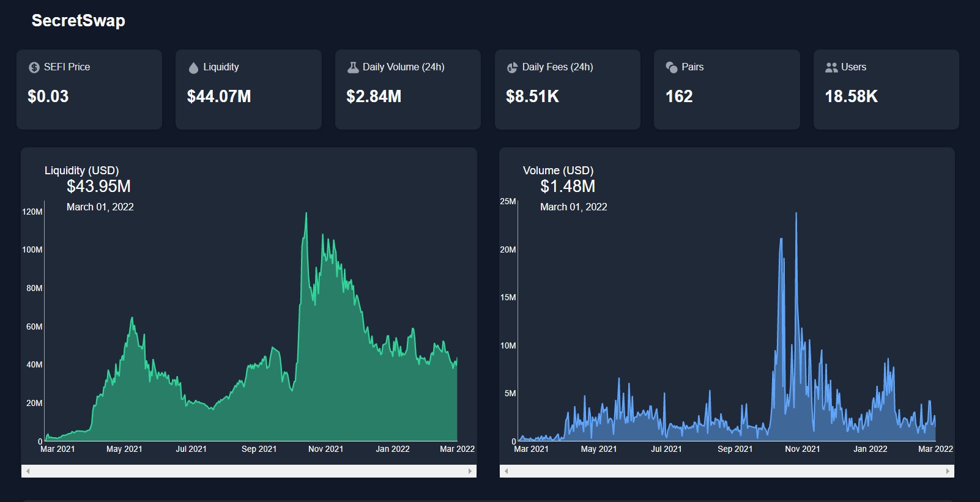Click the SEFI Price dollar coin icon
The width and height of the screenshot is (980, 502).
[x=34, y=67]
